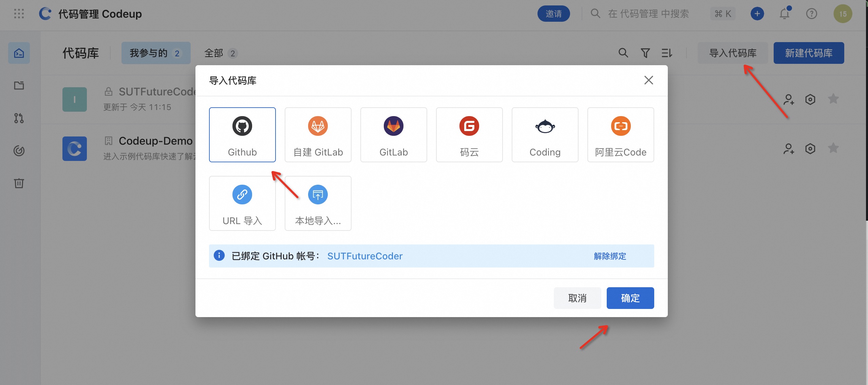Pick the 码云 Gitee import source
The image size is (868, 385).
(x=469, y=135)
